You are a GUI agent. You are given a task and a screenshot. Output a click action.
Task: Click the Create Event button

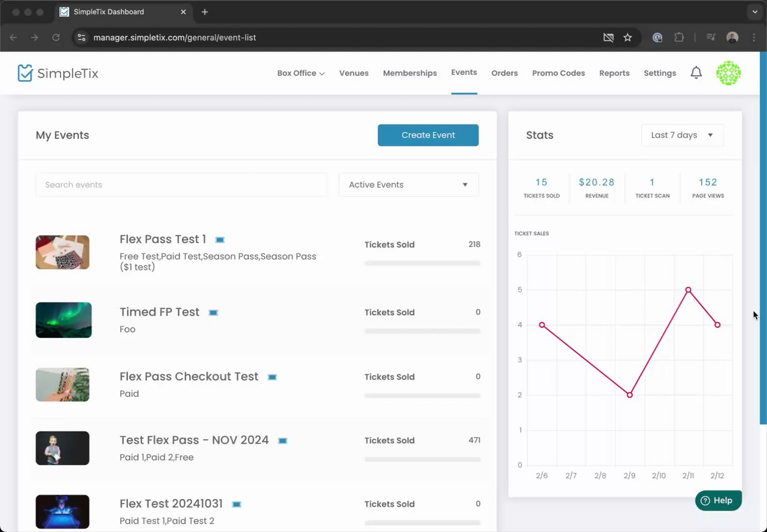pyautogui.click(x=428, y=135)
